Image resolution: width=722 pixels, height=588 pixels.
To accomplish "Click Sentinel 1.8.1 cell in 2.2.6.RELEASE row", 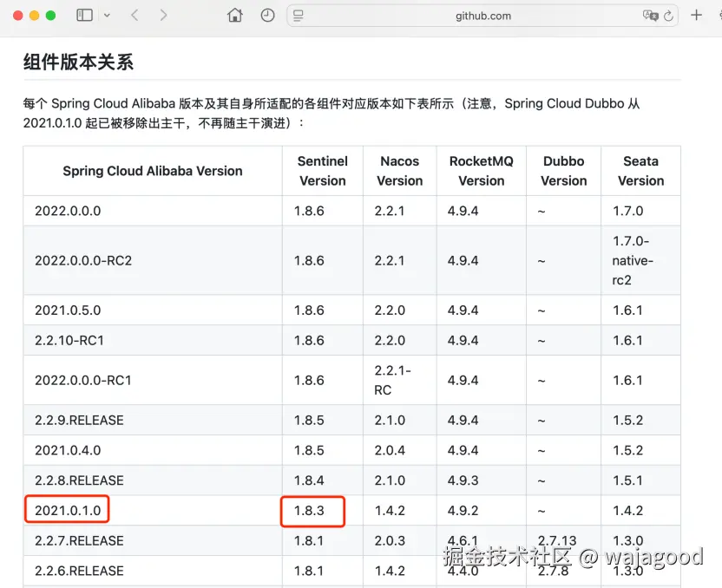I will point(322,571).
